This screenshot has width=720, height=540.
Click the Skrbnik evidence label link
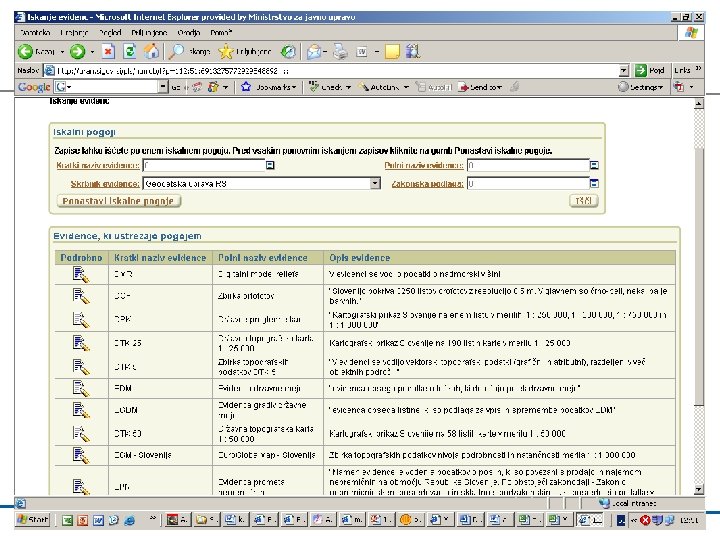click(105, 184)
